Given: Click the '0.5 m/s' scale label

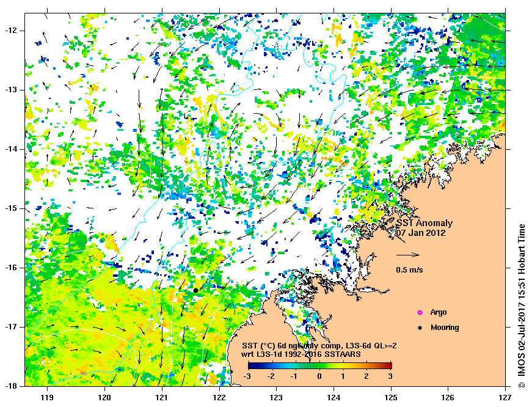Looking at the screenshot, I should pyautogui.click(x=409, y=270).
